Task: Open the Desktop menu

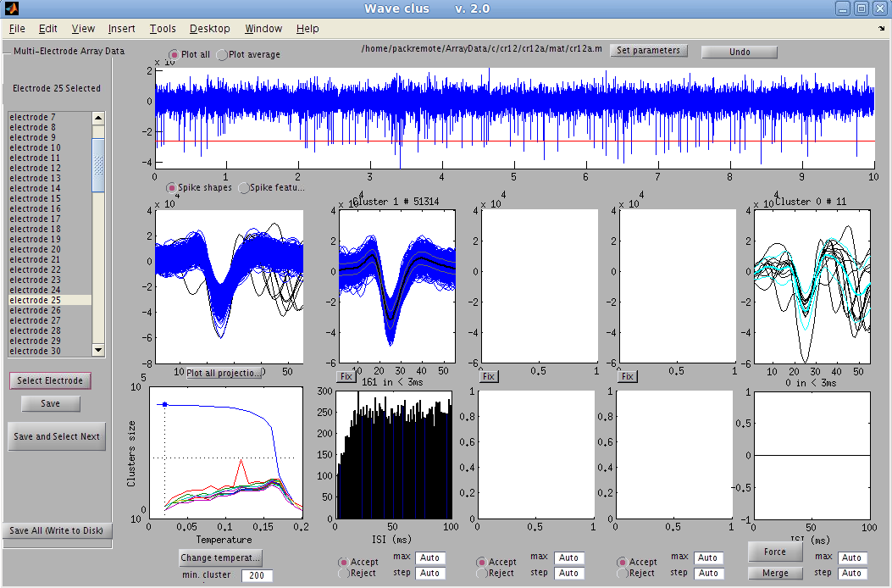Action: 209,28
